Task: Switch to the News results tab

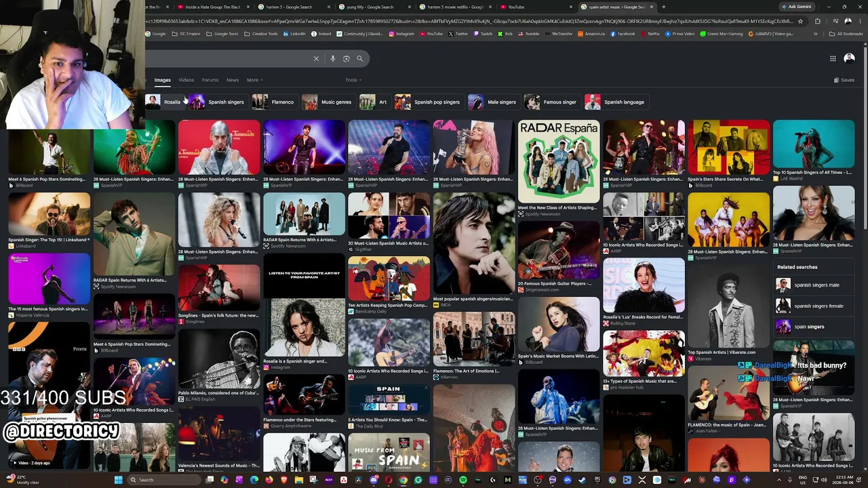Action: [x=233, y=80]
